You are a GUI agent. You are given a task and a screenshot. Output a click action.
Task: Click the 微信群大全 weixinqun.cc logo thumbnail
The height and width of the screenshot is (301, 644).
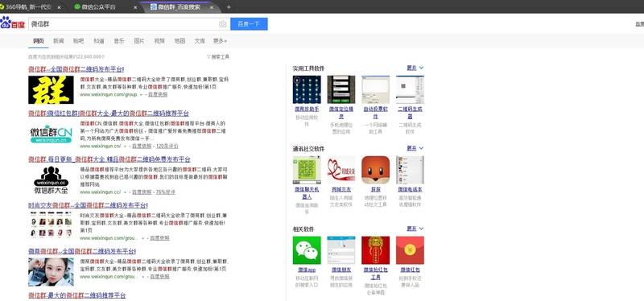51,179
